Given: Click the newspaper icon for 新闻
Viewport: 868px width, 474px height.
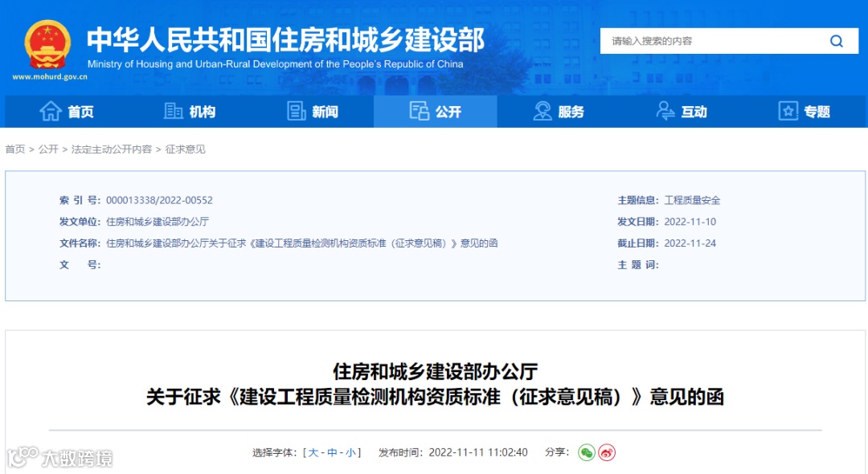Looking at the screenshot, I should [x=296, y=111].
